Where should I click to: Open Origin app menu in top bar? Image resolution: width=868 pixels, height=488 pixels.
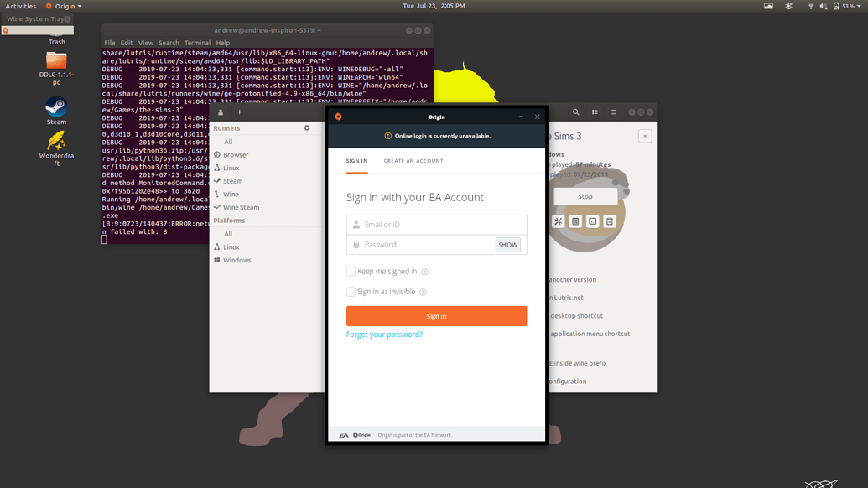point(64,6)
